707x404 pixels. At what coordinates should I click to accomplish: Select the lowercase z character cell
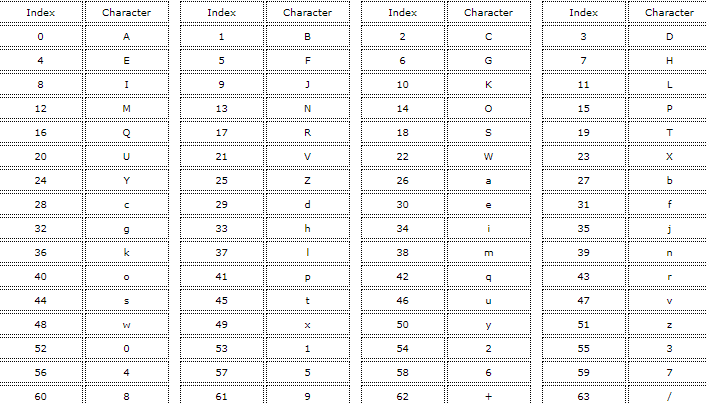(669, 324)
